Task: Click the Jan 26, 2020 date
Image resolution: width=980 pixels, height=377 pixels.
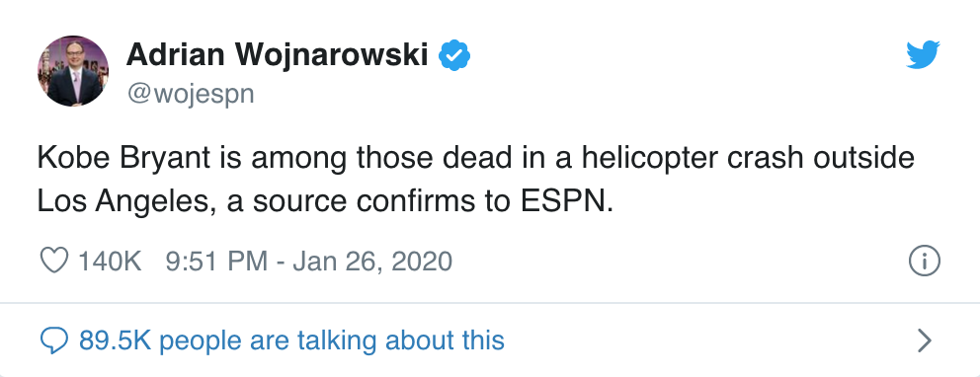Action: (371, 261)
